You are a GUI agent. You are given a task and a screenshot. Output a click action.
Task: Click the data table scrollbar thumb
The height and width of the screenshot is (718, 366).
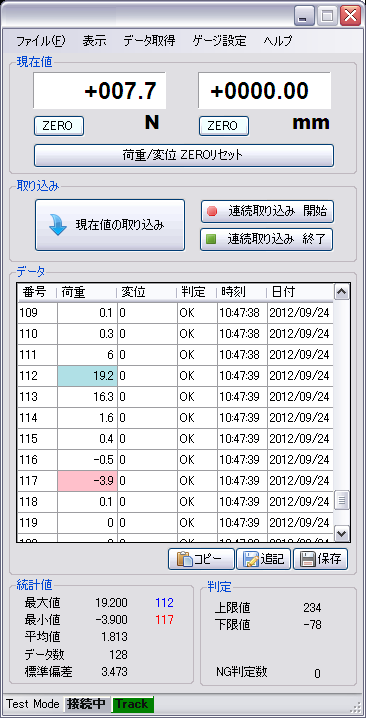coord(342,500)
